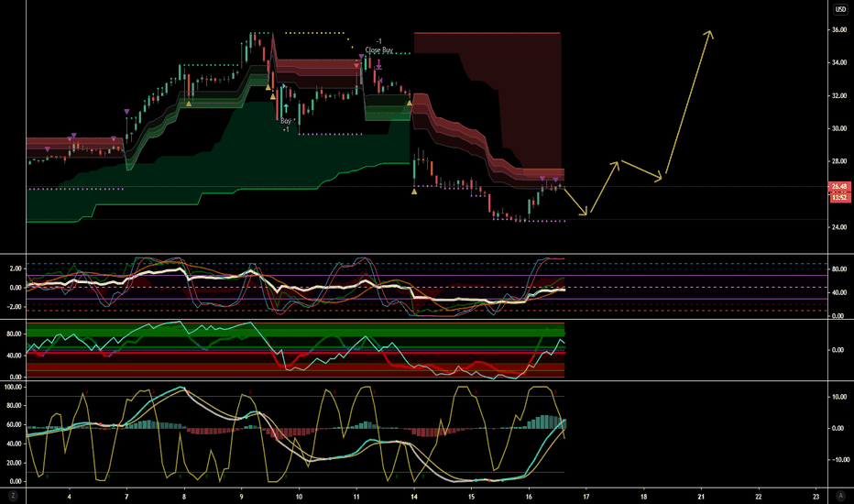Click the 20.00 label on bottom pane
Screen dimensions: 854x504
15,463
